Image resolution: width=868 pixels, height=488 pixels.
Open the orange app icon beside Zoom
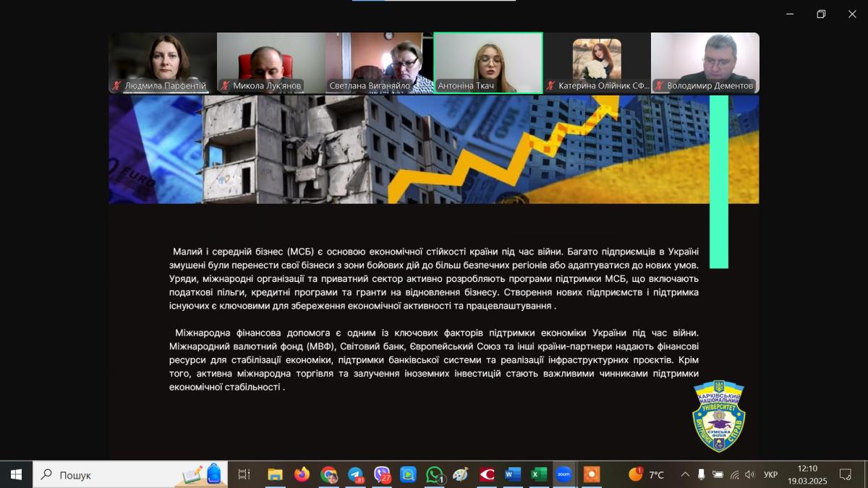[591, 474]
